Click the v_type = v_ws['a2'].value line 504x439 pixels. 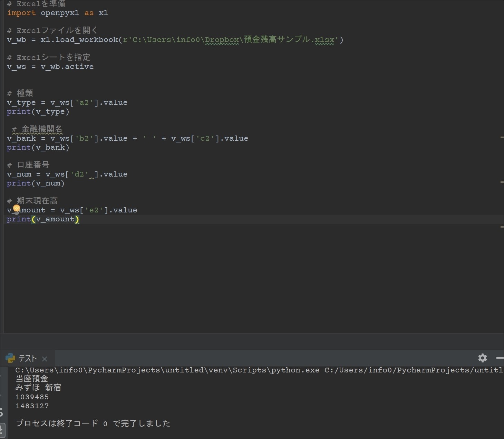[x=67, y=102]
